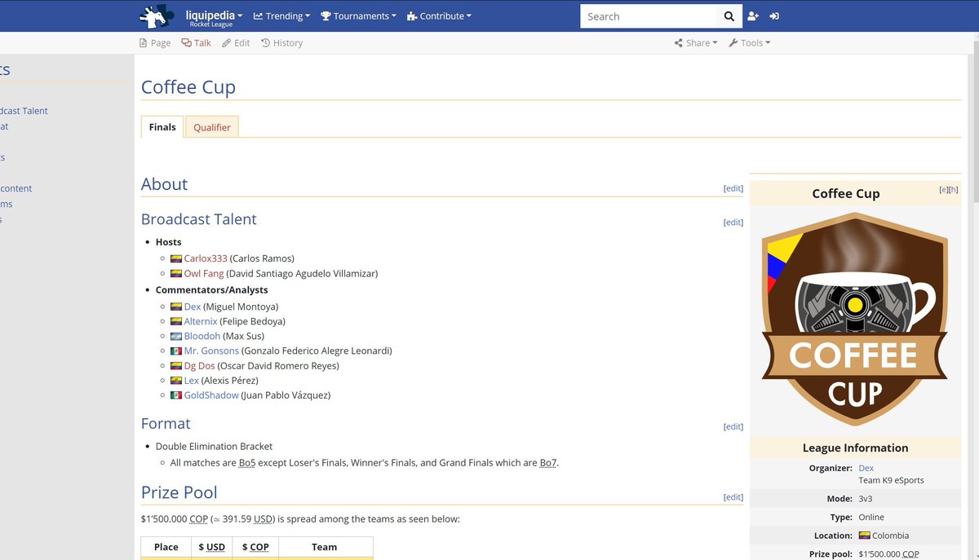Viewport: 979px width, 560px height.
Task: Click the Online type value
Action: 871,517
